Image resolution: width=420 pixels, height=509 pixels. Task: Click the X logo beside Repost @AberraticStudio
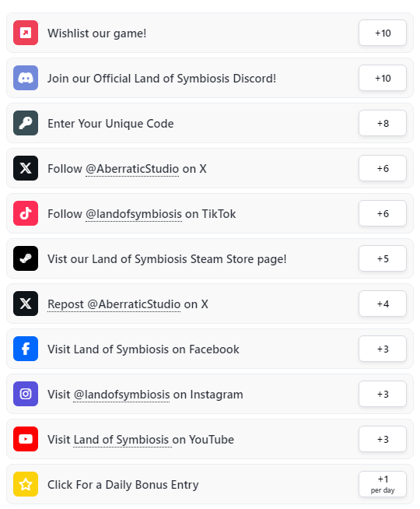pos(26,304)
